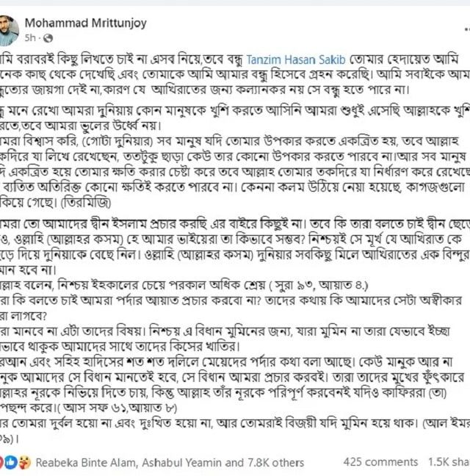Click the সুরা ৯৩, আয়াত ৪ reference text
The height and width of the screenshot is (476, 470).
click(x=318, y=285)
